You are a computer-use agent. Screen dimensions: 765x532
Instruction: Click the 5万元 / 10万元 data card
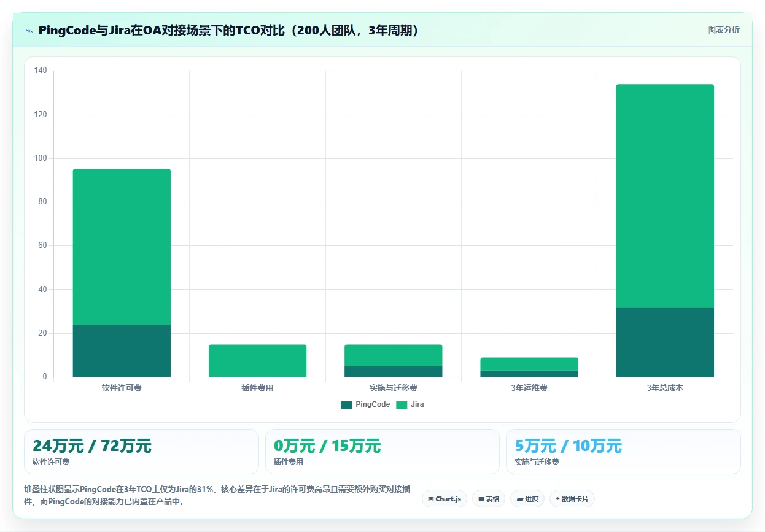pyautogui.click(x=623, y=452)
